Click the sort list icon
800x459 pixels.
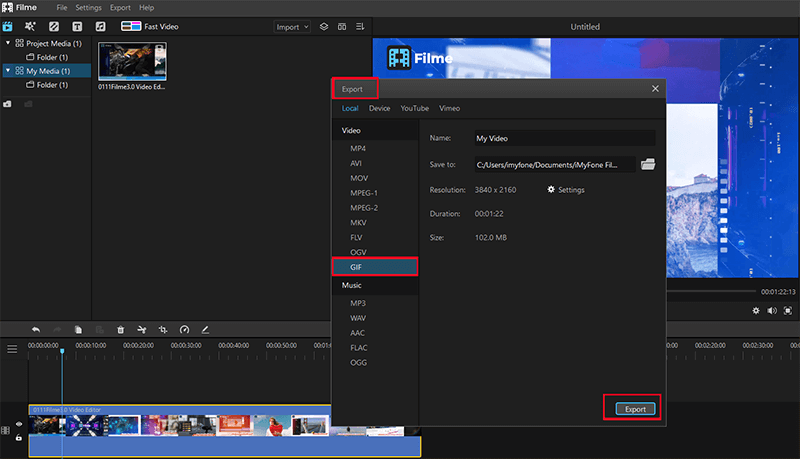[360, 27]
